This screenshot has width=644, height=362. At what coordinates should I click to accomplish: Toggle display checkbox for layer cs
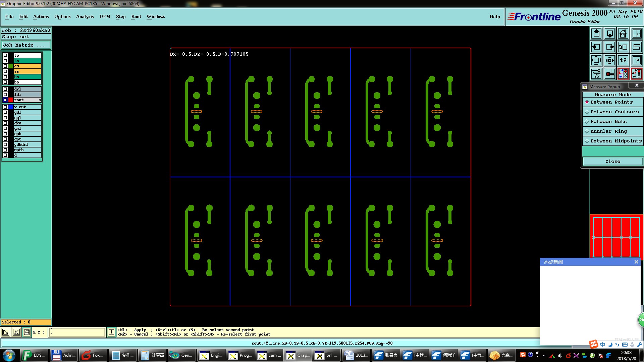5,66
